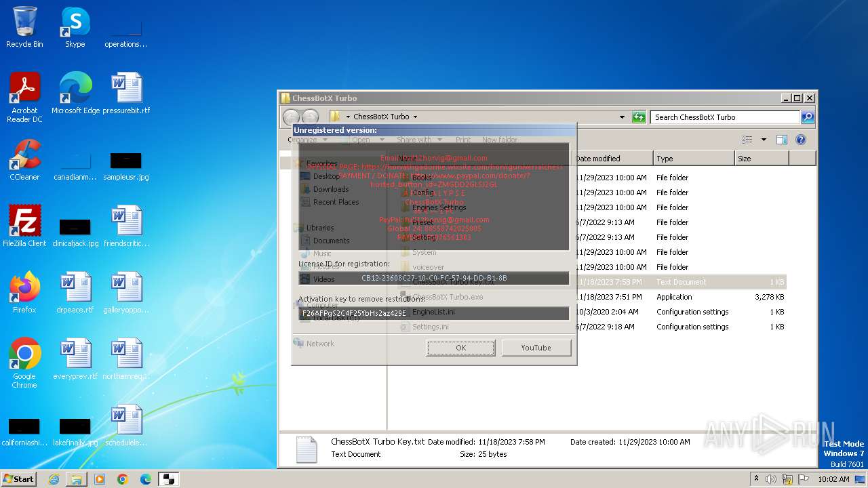Select the schedulele document icon
This screenshot has height=488, width=868.
(126, 425)
